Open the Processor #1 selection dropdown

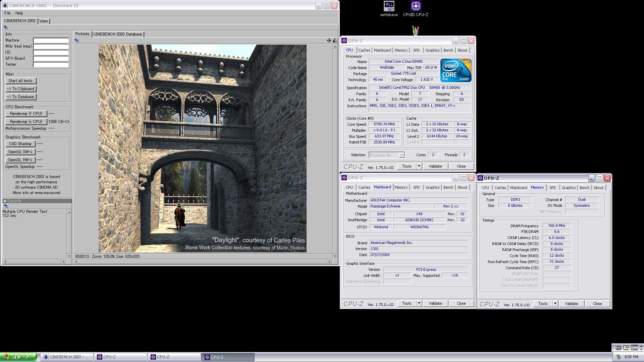(387, 155)
